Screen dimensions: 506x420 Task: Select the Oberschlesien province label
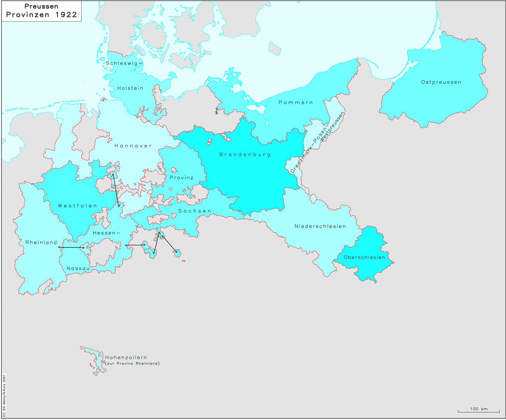point(364,257)
